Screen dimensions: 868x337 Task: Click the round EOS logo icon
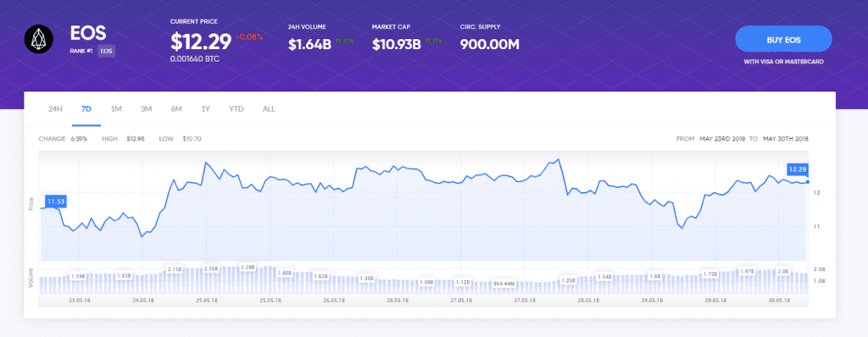point(39,39)
